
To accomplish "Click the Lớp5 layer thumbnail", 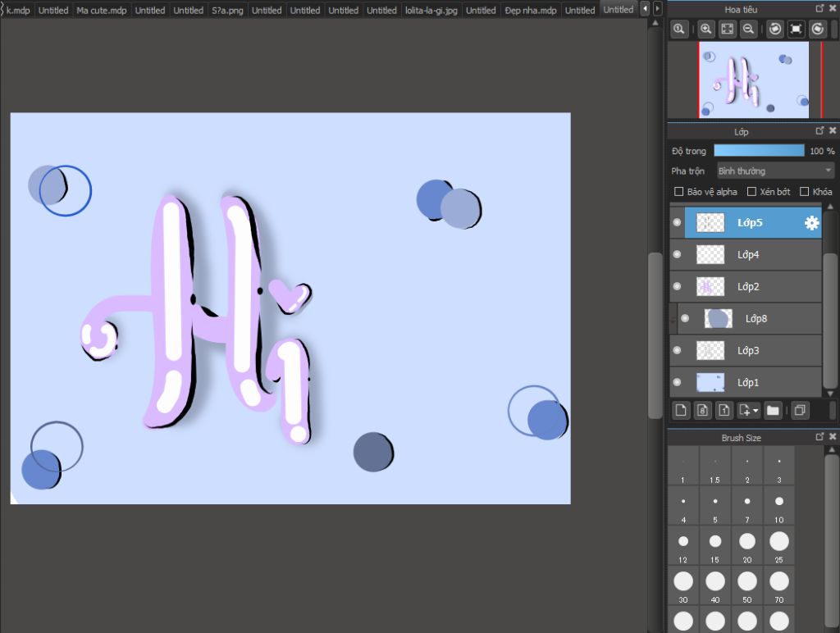I will (710, 222).
